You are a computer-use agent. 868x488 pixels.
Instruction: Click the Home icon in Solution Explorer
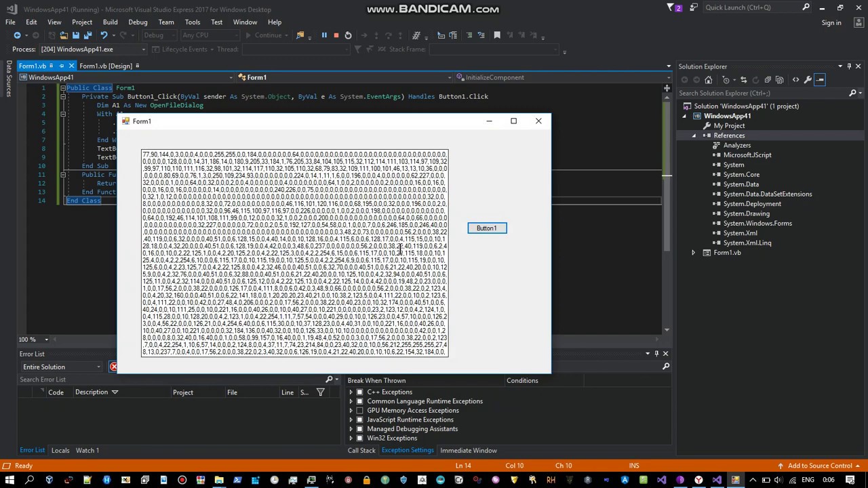(709, 80)
